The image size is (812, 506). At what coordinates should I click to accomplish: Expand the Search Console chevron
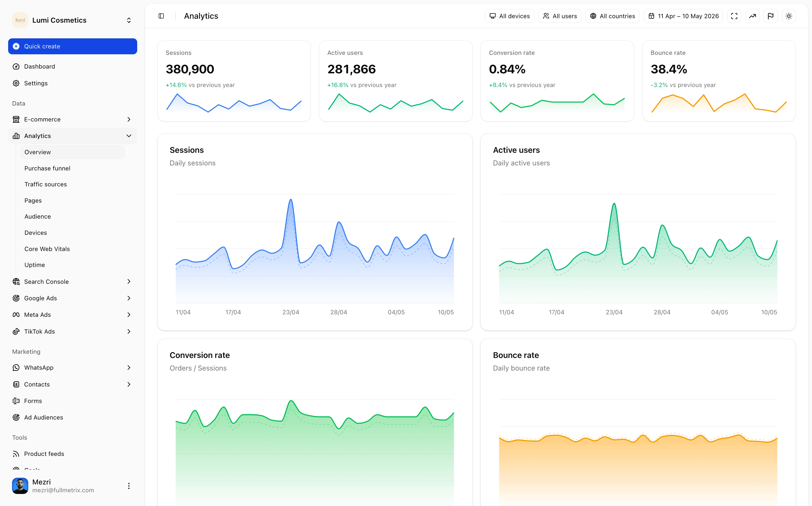[129, 282]
